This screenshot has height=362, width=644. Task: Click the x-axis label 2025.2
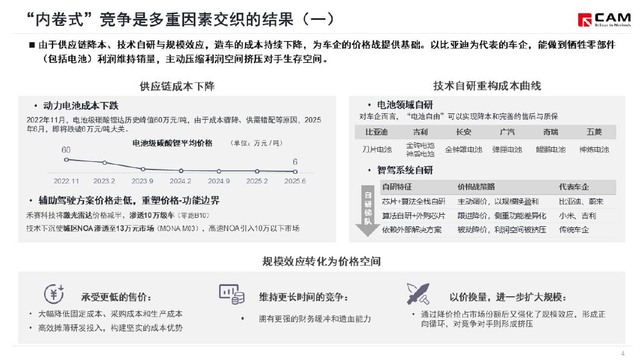(257, 181)
